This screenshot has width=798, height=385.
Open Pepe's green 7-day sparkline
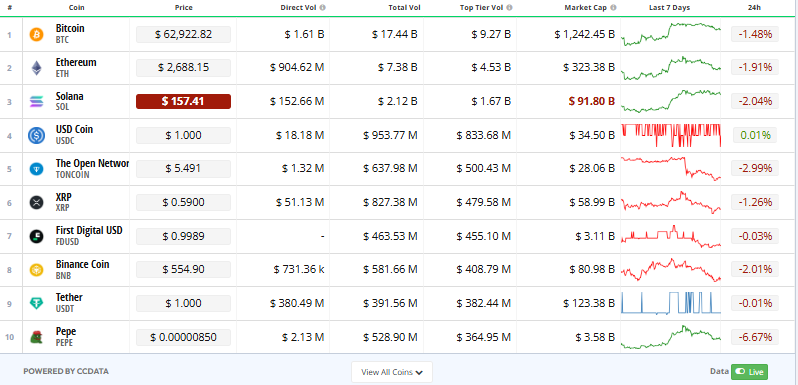pos(671,337)
